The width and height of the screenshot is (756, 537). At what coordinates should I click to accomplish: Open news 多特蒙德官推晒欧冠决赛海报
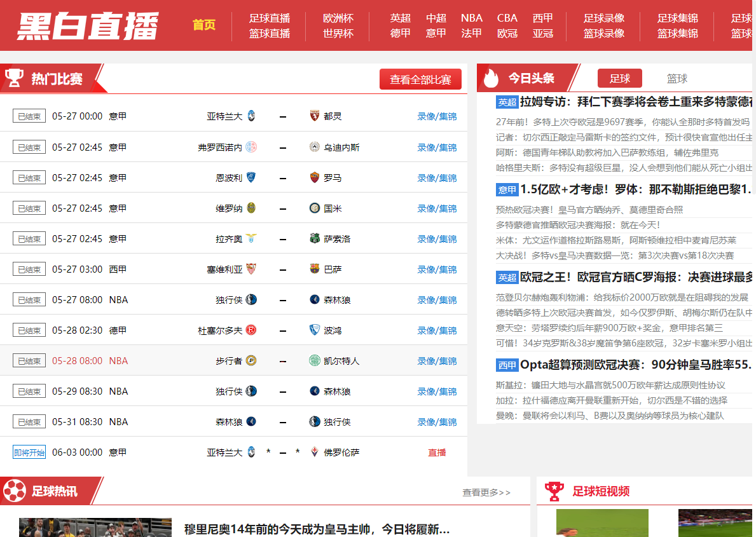point(577,225)
